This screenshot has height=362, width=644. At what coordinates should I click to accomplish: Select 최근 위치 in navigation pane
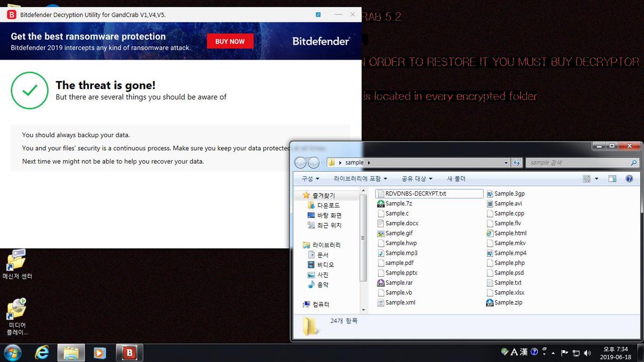coord(325,225)
